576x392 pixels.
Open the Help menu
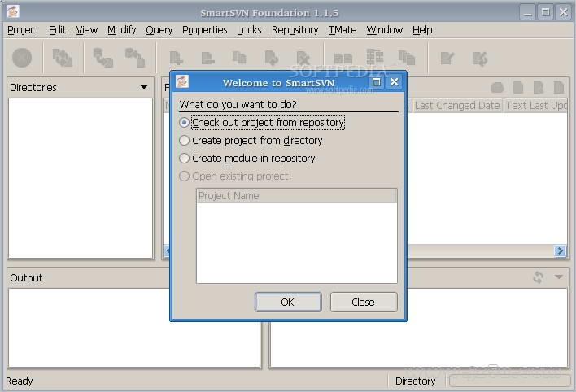click(422, 30)
